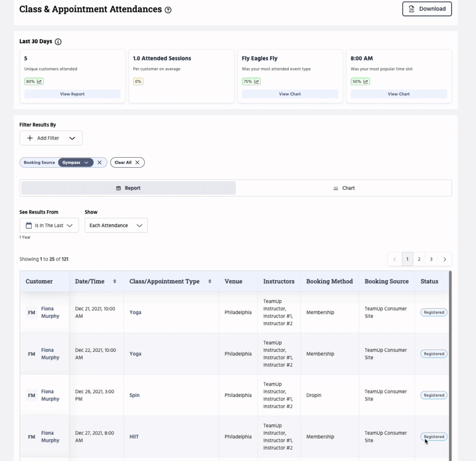The image size is (476, 461).
Task: Click View Report on unique customers card
Action: [x=72, y=94]
